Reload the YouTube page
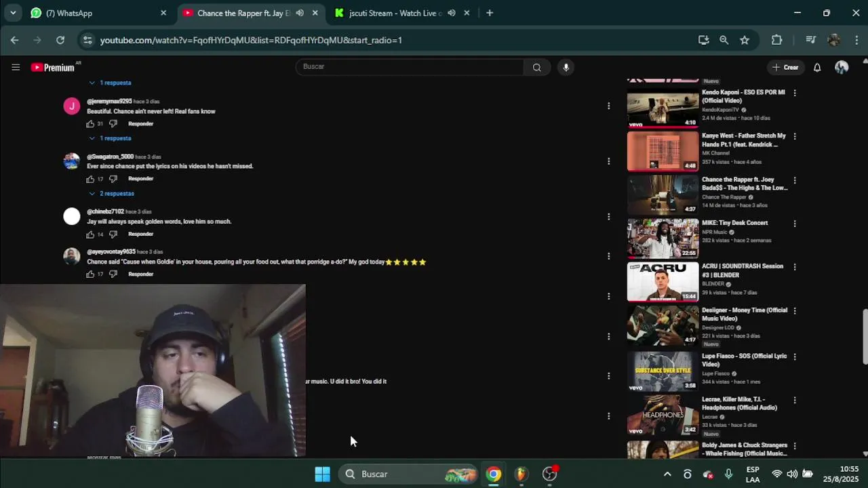 tap(60, 40)
